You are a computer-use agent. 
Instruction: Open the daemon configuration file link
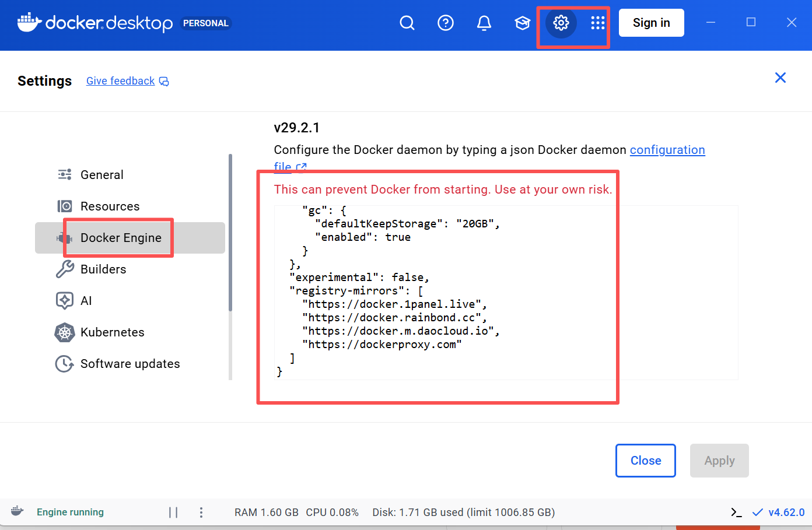(x=667, y=150)
